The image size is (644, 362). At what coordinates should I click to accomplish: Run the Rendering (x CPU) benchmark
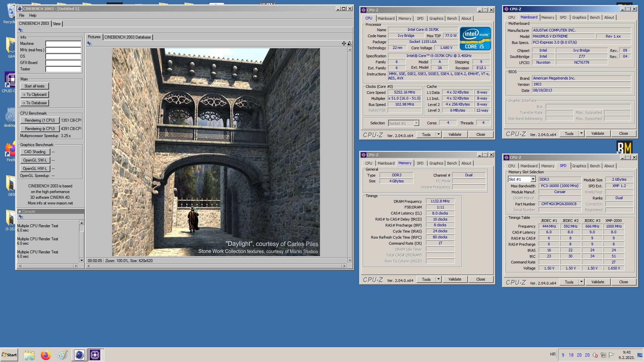click(x=40, y=129)
